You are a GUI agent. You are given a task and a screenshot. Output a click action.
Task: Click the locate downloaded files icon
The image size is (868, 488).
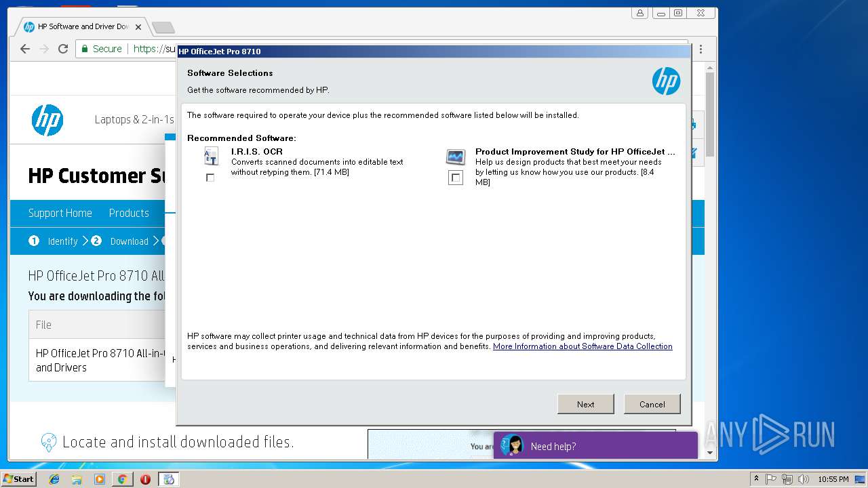coord(49,443)
